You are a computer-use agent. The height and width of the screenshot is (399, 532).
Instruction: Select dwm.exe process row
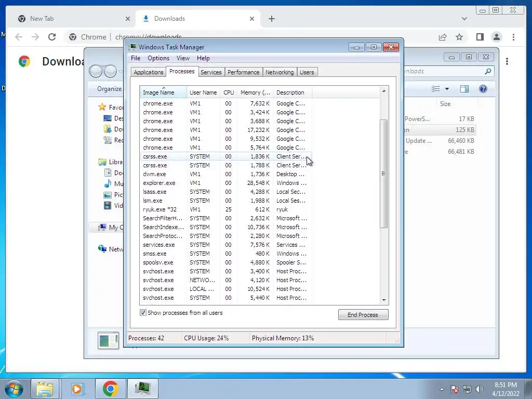click(225, 174)
